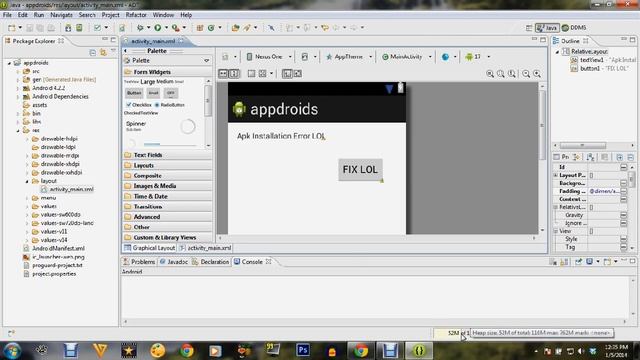This screenshot has height=360, width=640.
Task: Open the Android API version 17 dropdown
Action: pyautogui.click(x=477, y=57)
